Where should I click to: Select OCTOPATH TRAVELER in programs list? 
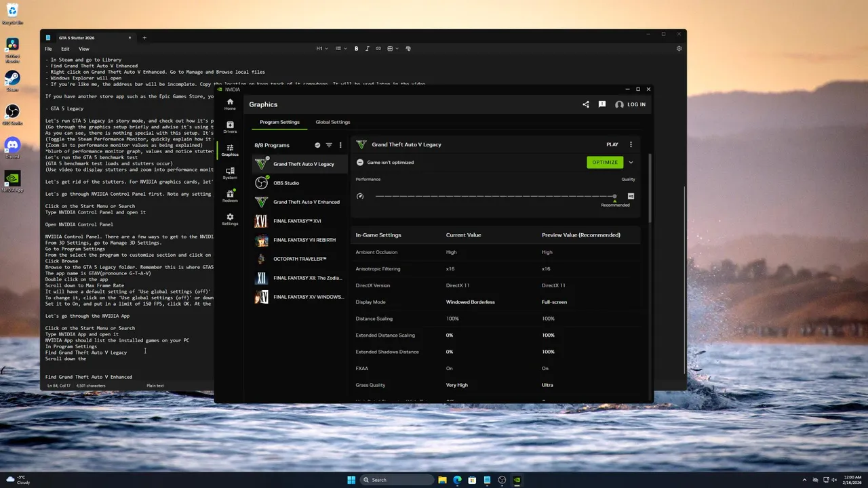pos(300,259)
